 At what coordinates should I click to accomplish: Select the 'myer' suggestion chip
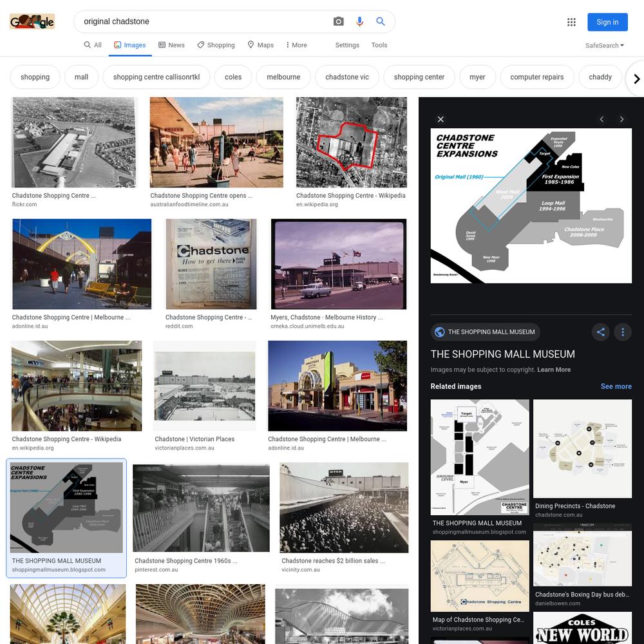point(477,77)
